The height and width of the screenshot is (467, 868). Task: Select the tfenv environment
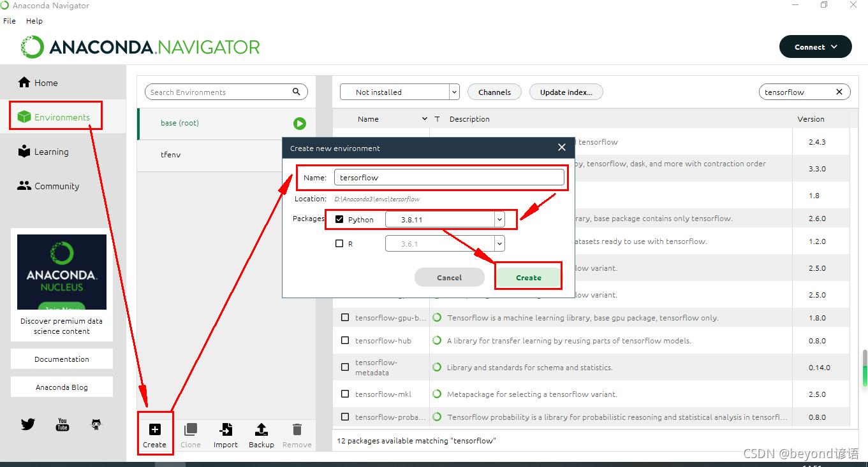[226, 155]
